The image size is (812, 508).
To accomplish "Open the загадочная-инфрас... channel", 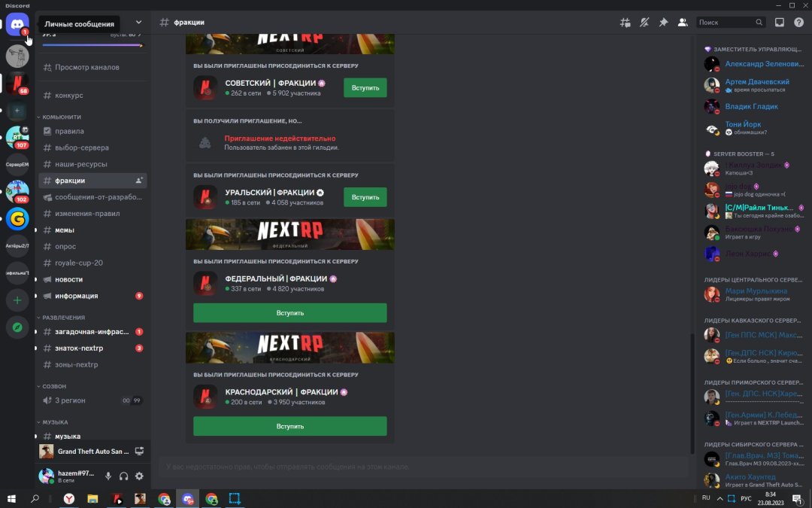I will pyautogui.click(x=92, y=332).
